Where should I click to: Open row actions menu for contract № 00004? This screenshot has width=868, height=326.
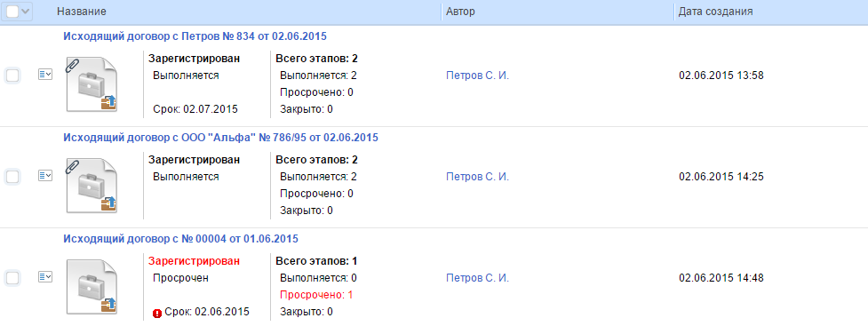coord(45,276)
